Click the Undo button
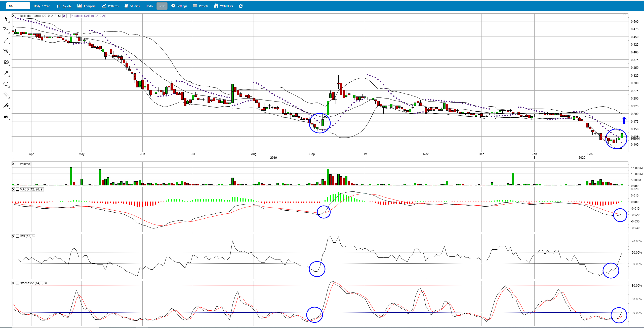This screenshot has height=328, width=644. click(149, 6)
